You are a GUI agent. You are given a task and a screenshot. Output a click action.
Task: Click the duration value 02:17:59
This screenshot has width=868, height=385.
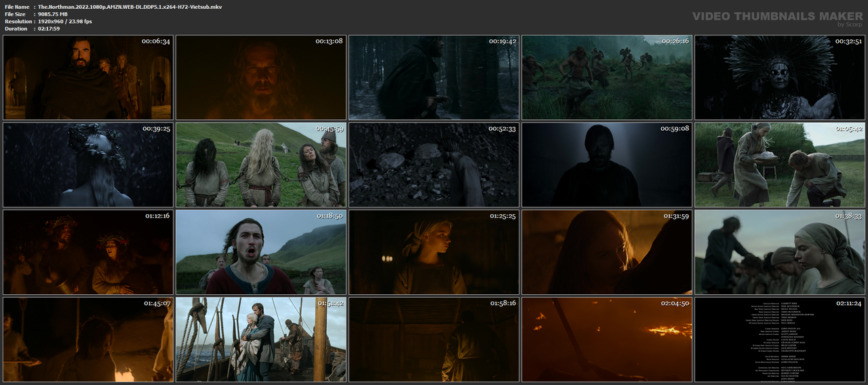[49, 28]
